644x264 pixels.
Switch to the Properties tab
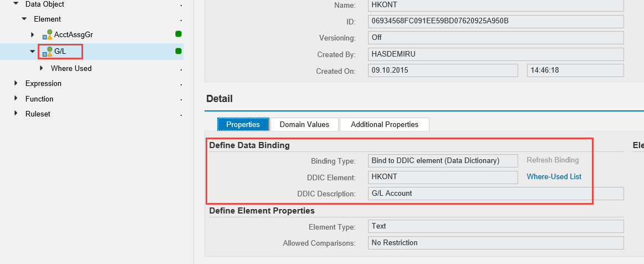pos(243,125)
